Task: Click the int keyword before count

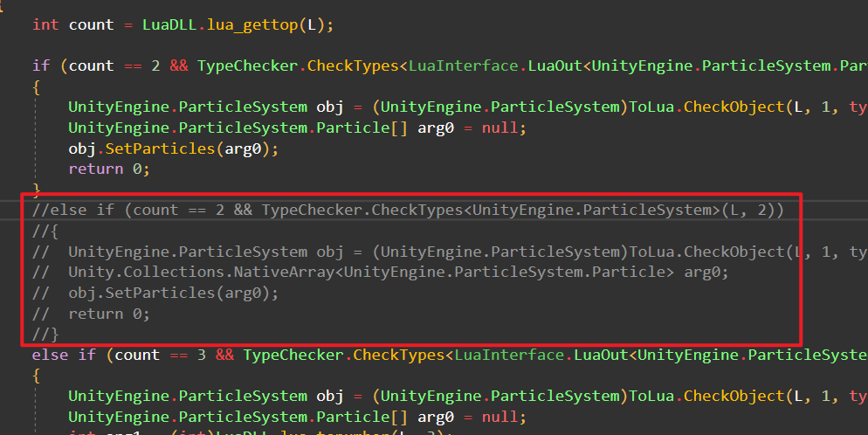Action: 45,25
